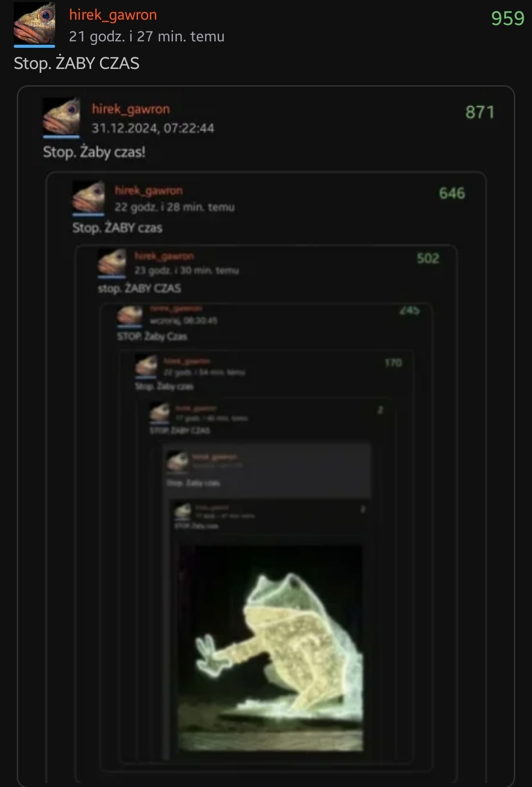Click the 871 vote count

[480, 112]
